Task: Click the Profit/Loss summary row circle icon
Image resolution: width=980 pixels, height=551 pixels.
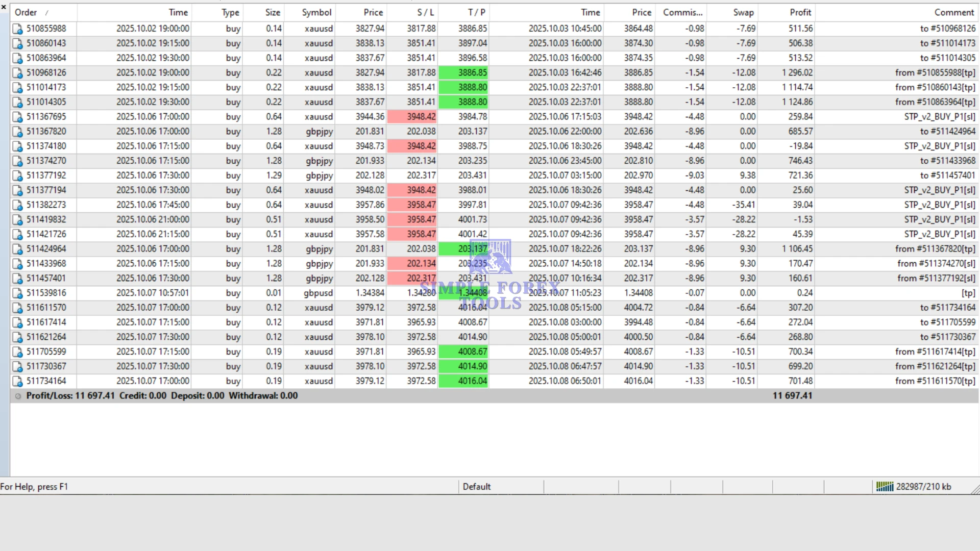Action: point(18,396)
